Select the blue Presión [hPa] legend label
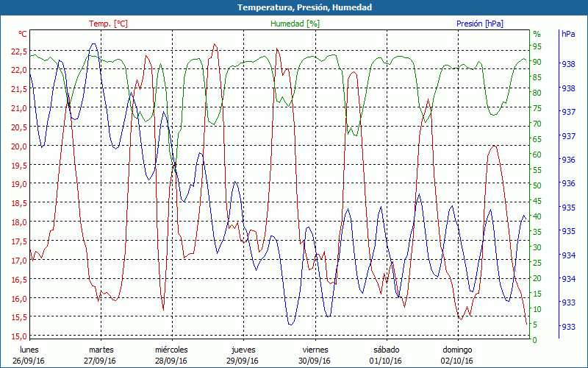 (x=480, y=24)
